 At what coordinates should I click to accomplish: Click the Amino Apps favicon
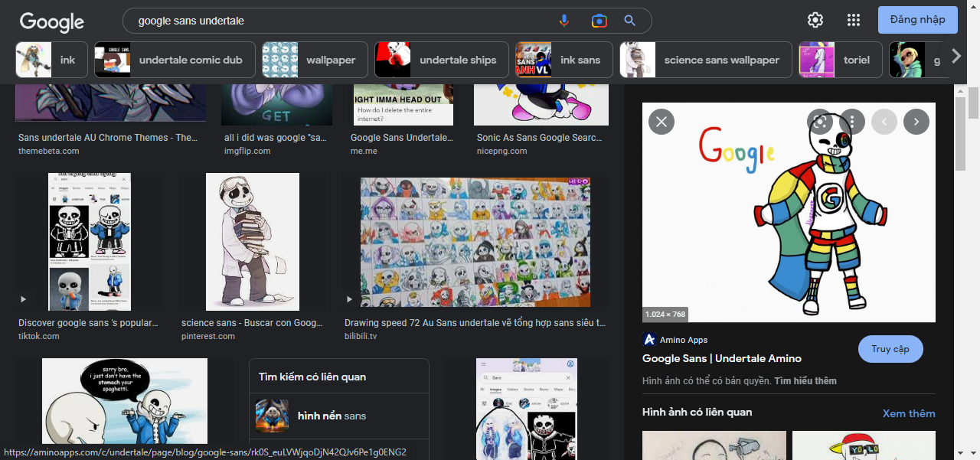pos(648,340)
